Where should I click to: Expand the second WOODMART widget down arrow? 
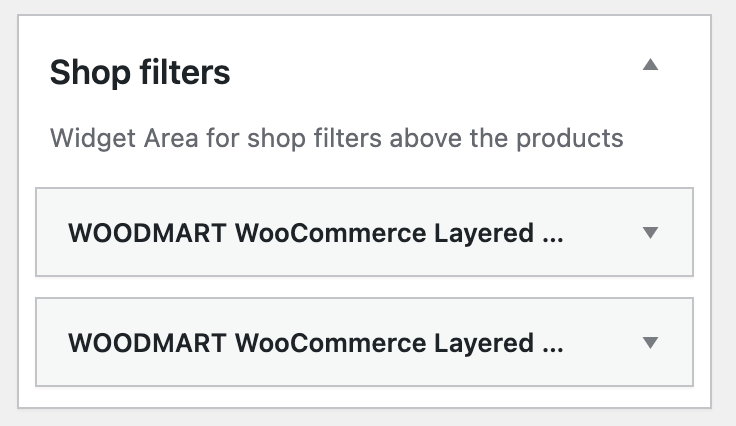click(650, 342)
